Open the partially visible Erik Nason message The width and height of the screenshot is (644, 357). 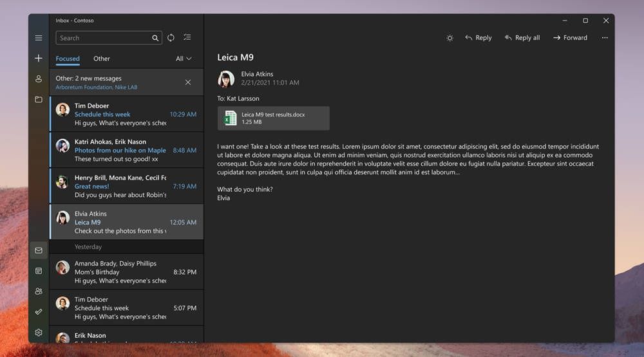[x=126, y=335]
